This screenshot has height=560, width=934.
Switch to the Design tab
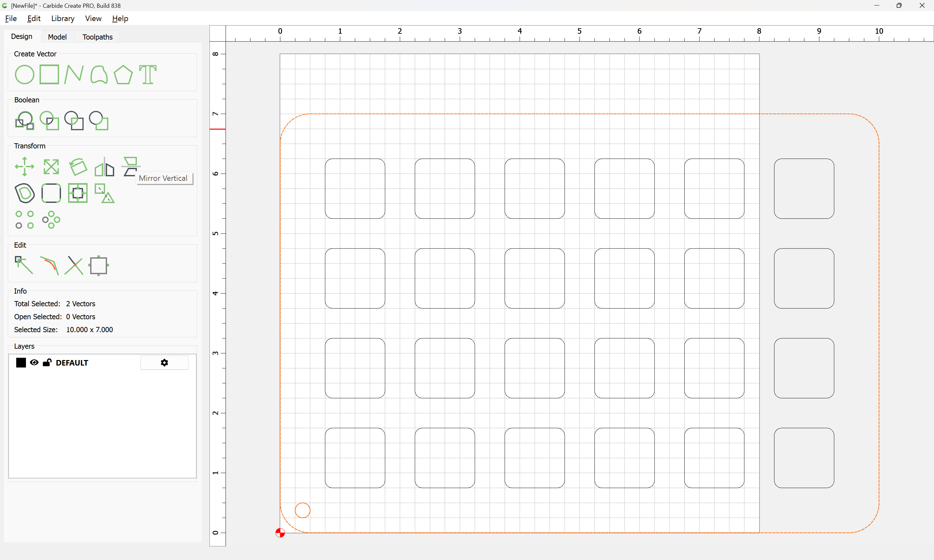(21, 36)
